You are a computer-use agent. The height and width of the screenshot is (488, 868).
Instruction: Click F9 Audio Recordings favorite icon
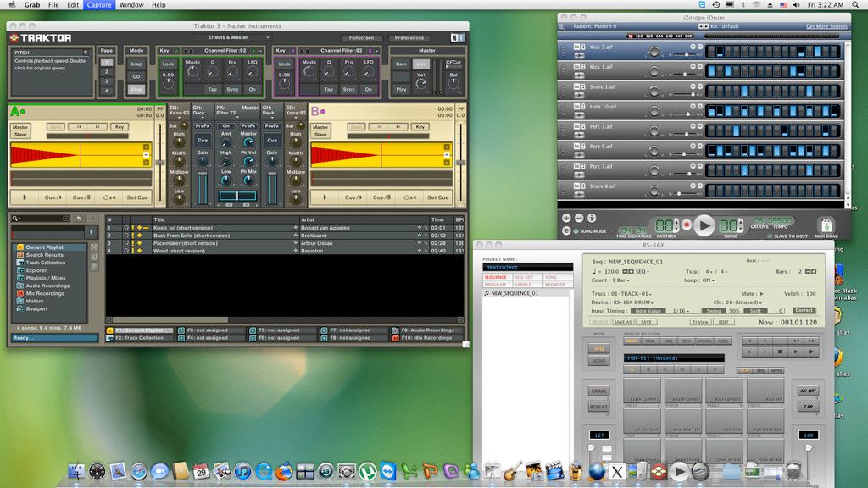[395, 330]
